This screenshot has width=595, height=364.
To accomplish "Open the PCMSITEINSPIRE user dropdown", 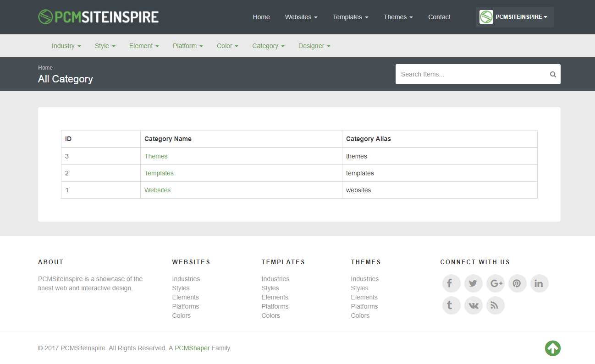I will click(x=515, y=17).
